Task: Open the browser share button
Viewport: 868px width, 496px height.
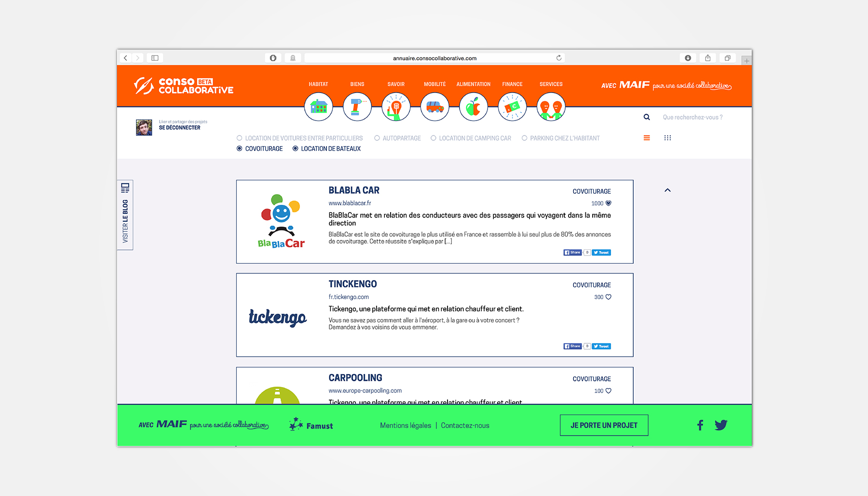Action: click(708, 58)
